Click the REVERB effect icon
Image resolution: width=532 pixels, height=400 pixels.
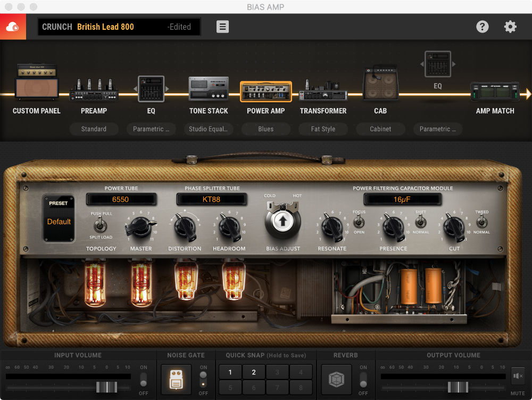click(337, 379)
